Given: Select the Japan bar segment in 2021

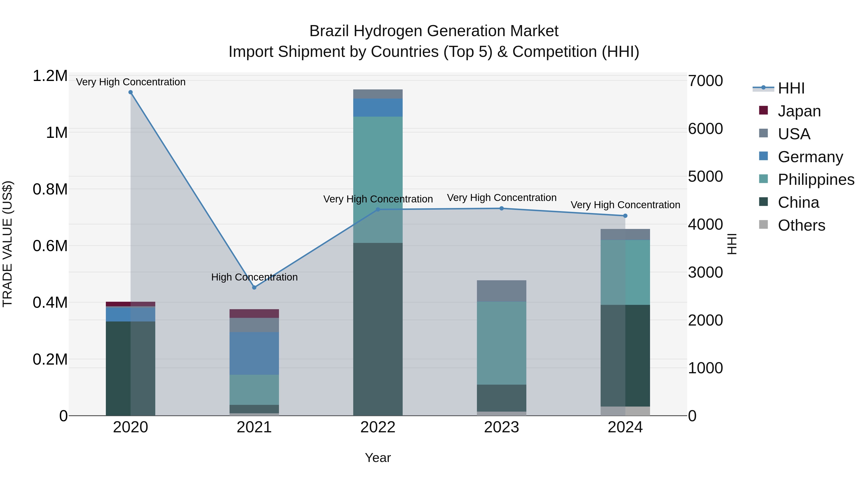Looking at the screenshot, I should coord(254,314).
